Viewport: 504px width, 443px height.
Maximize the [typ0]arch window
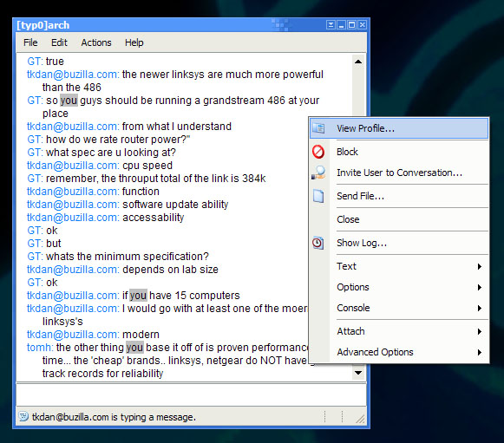coord(352,25)
